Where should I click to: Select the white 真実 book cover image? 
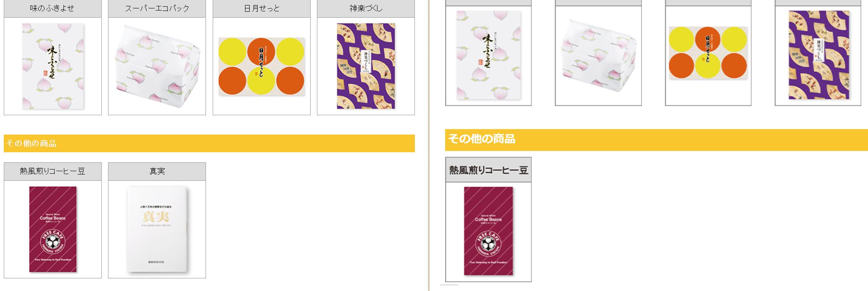[158, 229]
